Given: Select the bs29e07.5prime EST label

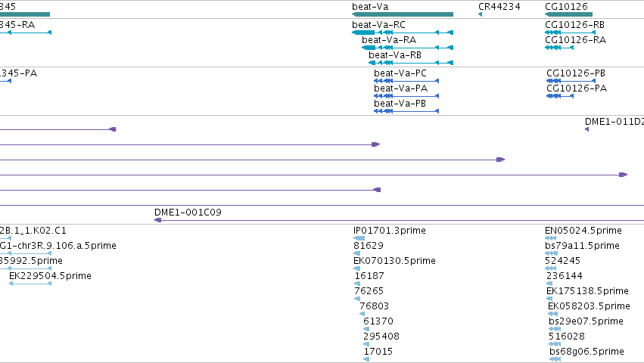Looking at the screenshot, I should point(586,321).
